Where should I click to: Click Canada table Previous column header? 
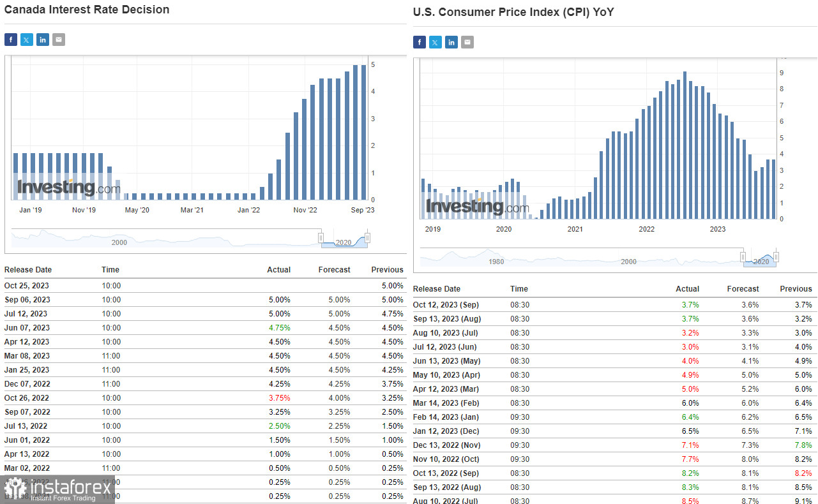tap(387, 270)
